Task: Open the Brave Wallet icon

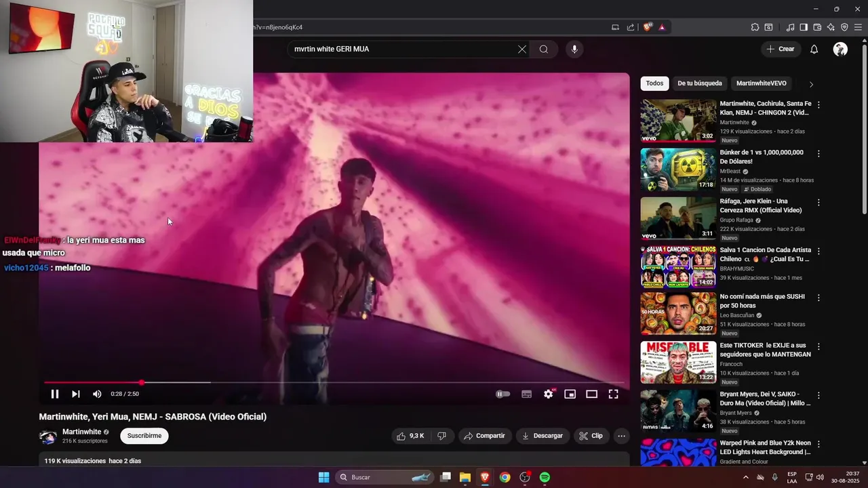Action: 817,27
